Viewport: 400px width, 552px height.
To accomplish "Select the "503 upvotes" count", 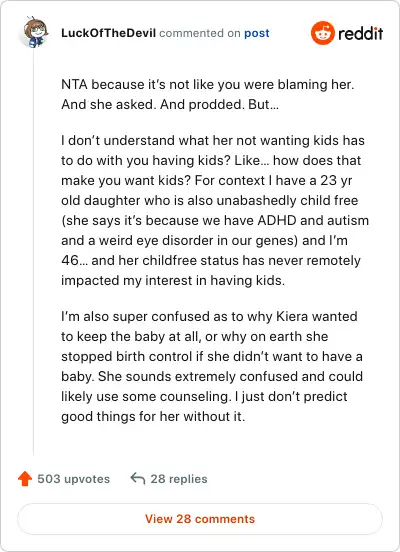I will [x=74, y=479].
